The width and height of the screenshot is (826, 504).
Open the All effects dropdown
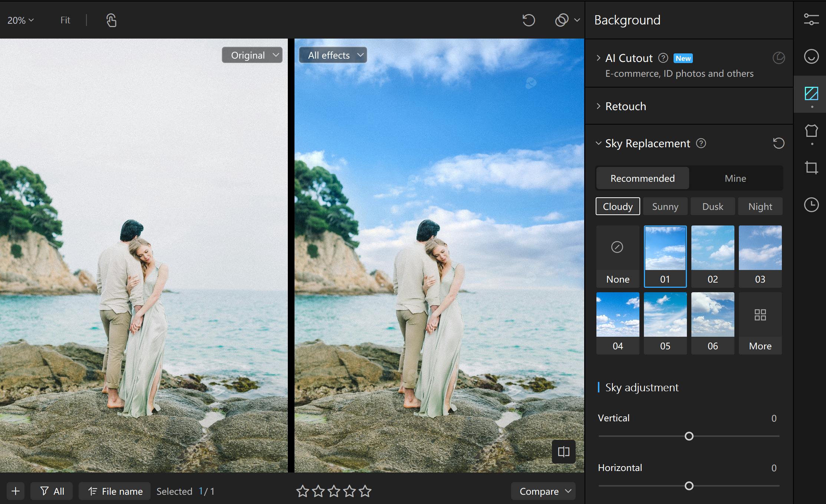(333, 55)
